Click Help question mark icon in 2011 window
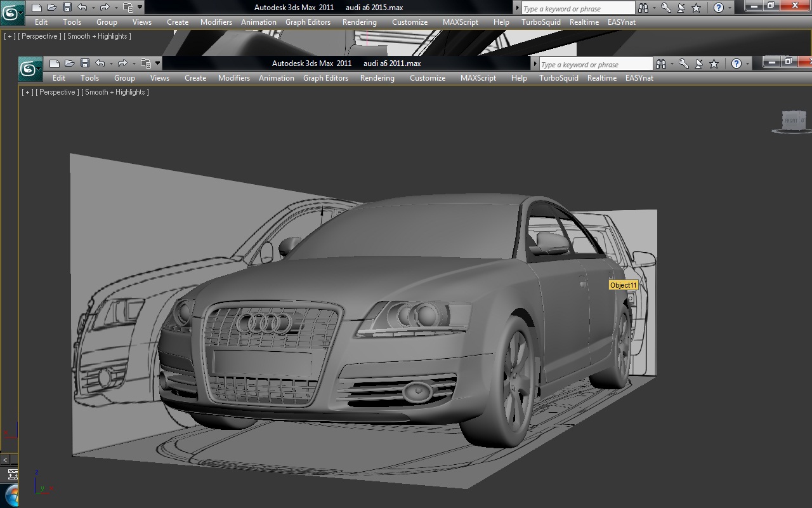Screen dimensions: 812x508 point(736,63)
